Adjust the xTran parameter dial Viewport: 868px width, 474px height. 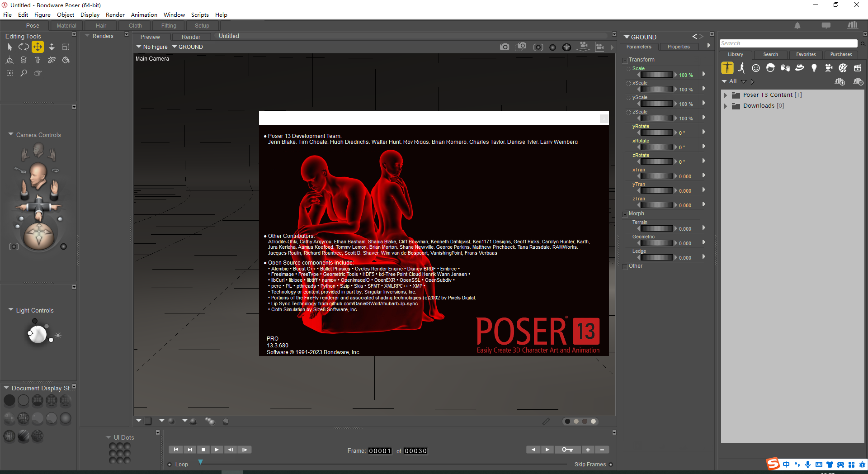657,176
